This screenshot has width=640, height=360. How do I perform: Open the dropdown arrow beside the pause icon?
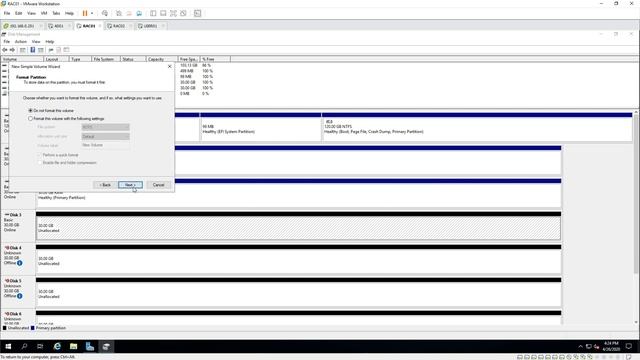pyautogui.click(x=92, y=13)
